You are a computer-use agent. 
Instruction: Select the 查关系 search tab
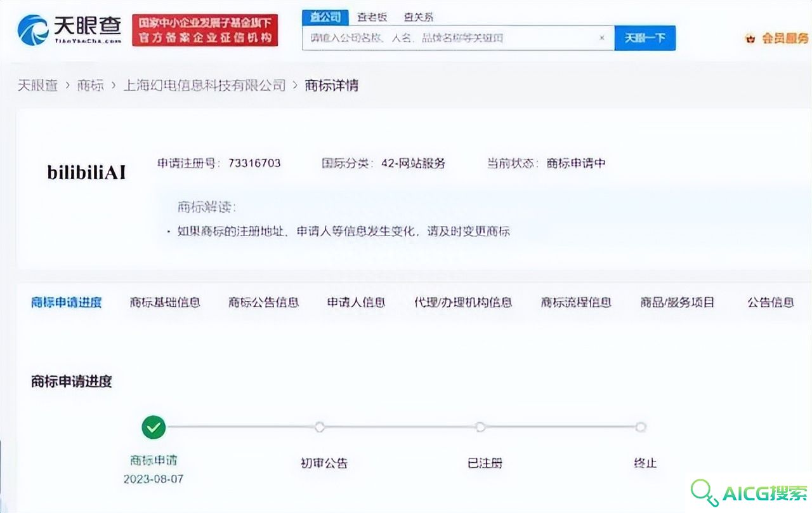(419, 17)
